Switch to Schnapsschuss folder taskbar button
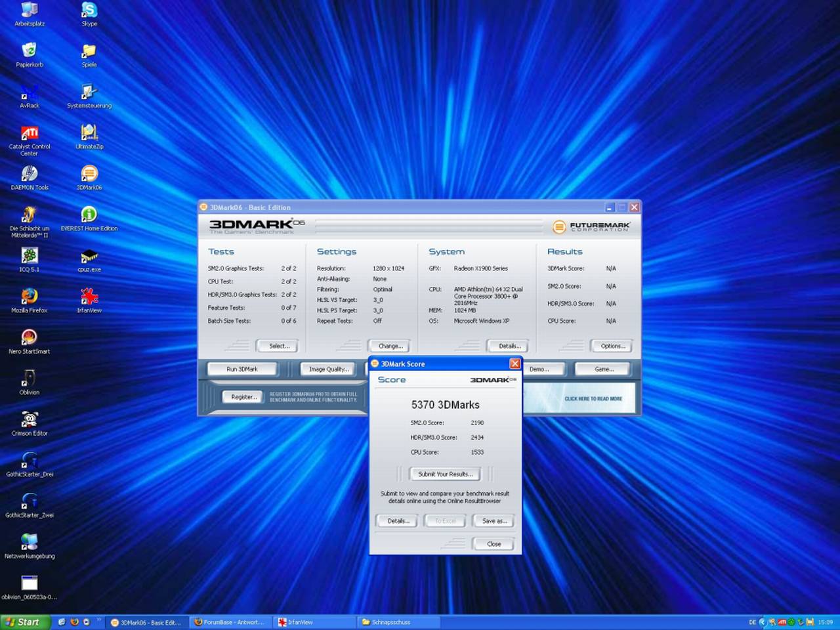Screen dimensions: 840x630 [397, 622]
